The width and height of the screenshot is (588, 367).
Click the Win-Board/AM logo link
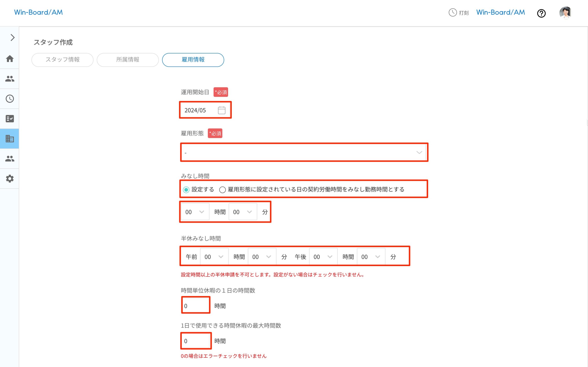click(x=38, y=12)
